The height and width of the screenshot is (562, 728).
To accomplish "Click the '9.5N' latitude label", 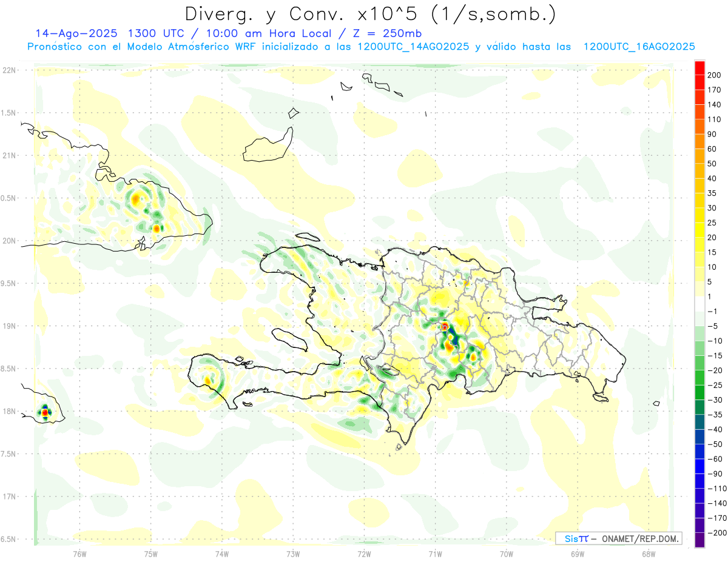I will pyautogui.click(x=9, y=283).
